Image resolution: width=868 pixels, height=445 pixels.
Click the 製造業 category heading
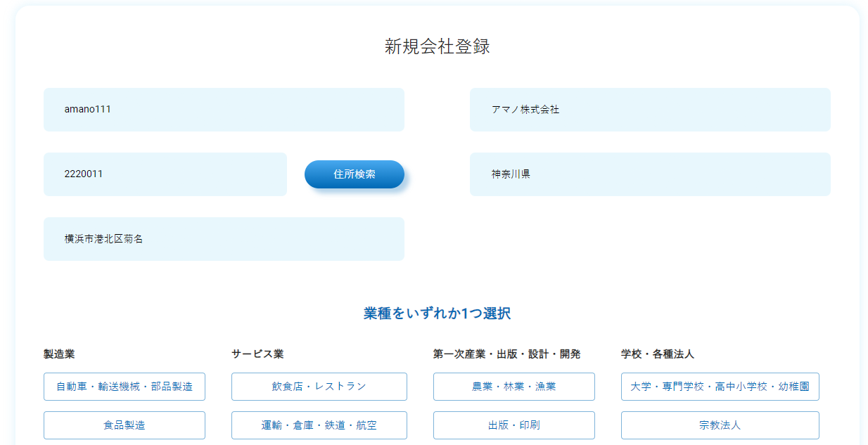click(59, 354)
